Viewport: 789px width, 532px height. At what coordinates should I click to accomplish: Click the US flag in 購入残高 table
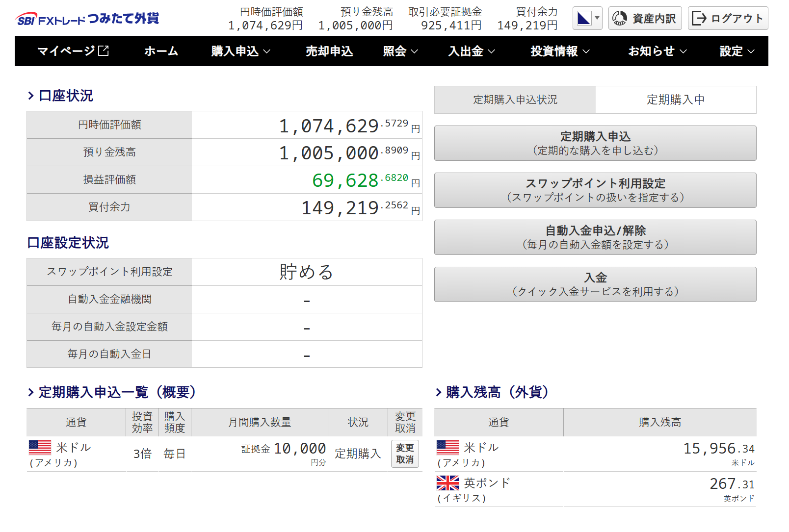point(447,447)
